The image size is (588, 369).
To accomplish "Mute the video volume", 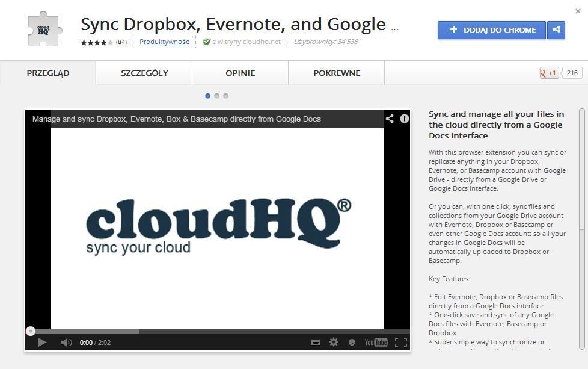I will point(66,343).
